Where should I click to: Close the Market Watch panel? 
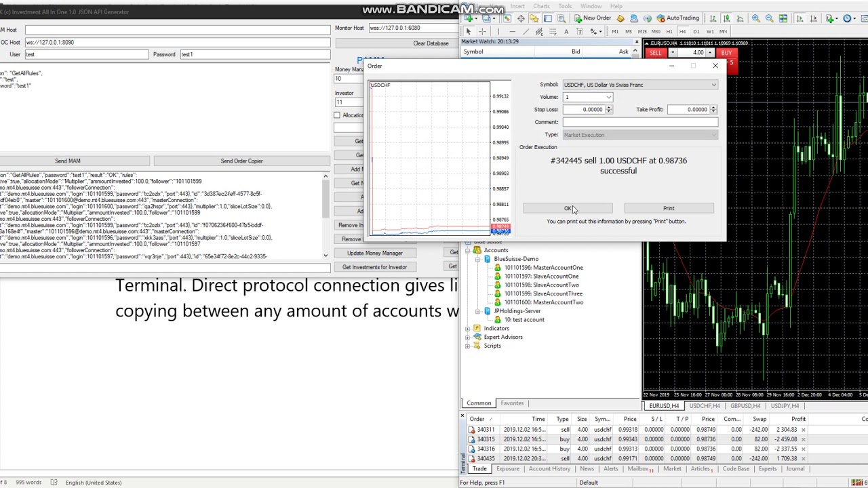[636, 42]
